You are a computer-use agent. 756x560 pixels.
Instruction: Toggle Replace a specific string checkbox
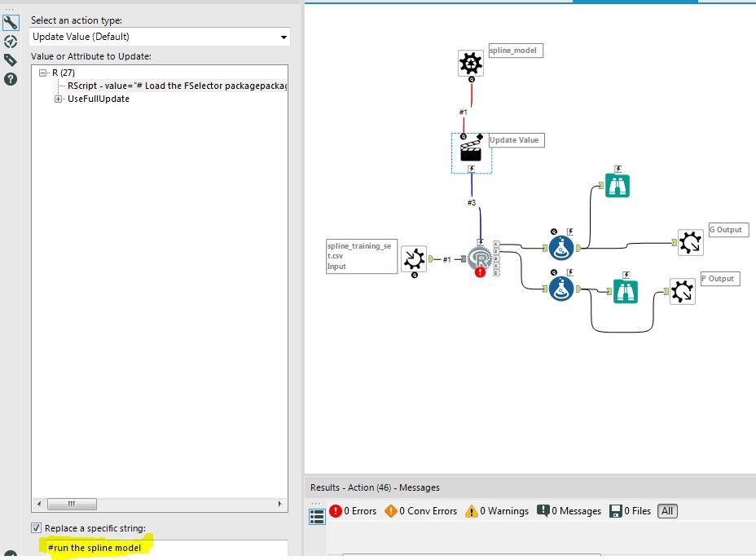tap(36, 527)
